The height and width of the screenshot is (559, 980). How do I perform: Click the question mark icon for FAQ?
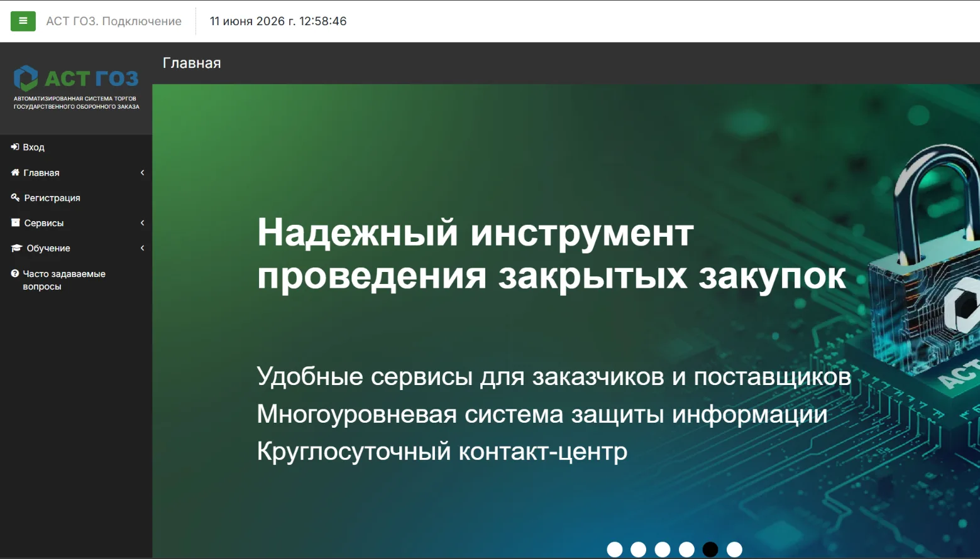(x=15, y=273)
